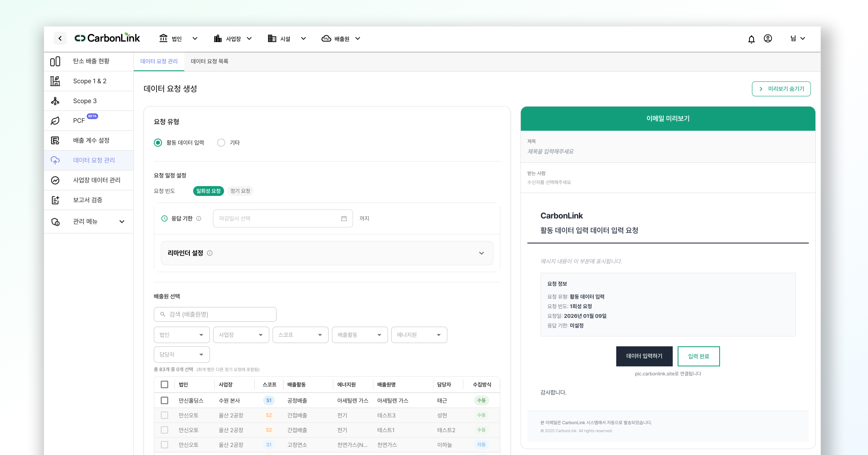The height and width of the screenshot is (455, 868).
Task: Open the user profile icon
Action: (768, 38)
